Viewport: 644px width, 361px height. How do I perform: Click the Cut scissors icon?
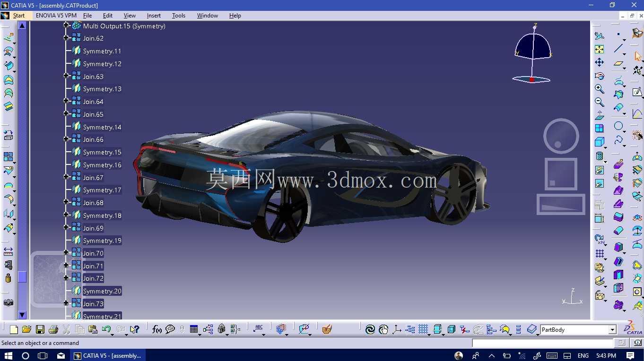[x=67, y=329]
